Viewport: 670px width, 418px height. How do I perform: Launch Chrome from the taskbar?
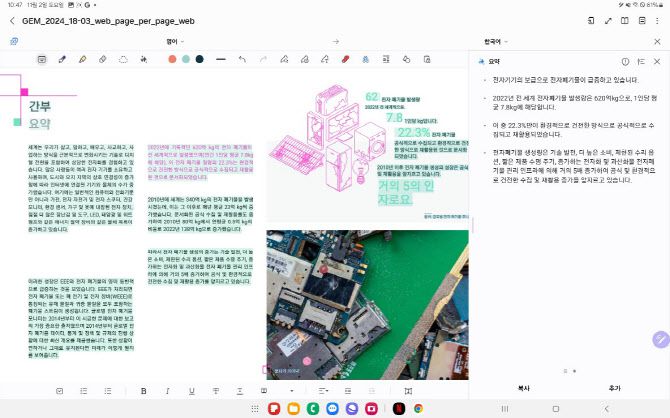click(x=418, y=409)
